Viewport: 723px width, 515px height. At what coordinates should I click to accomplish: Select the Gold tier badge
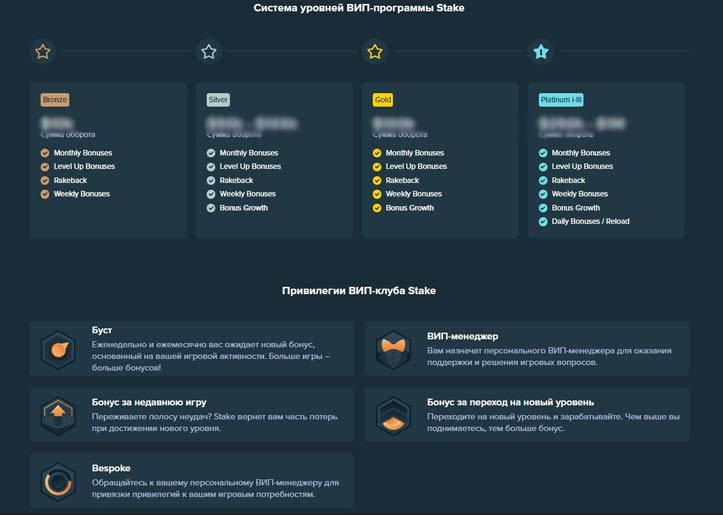383,100
